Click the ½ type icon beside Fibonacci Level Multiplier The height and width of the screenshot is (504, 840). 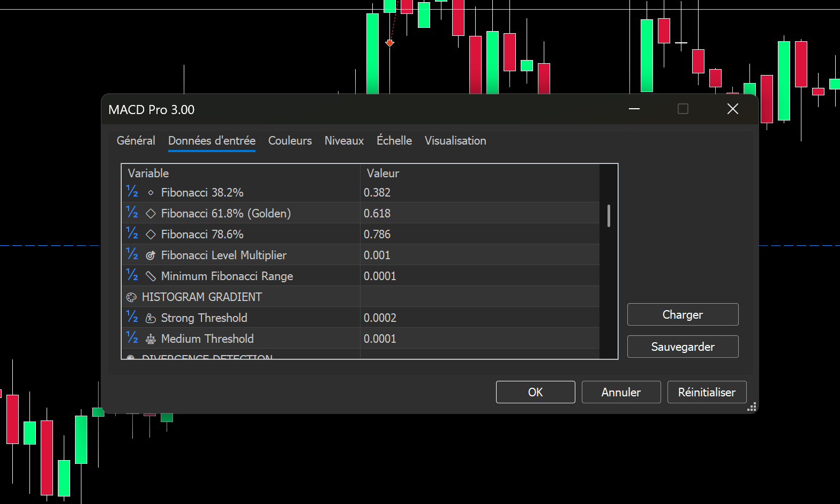(132, 254)
